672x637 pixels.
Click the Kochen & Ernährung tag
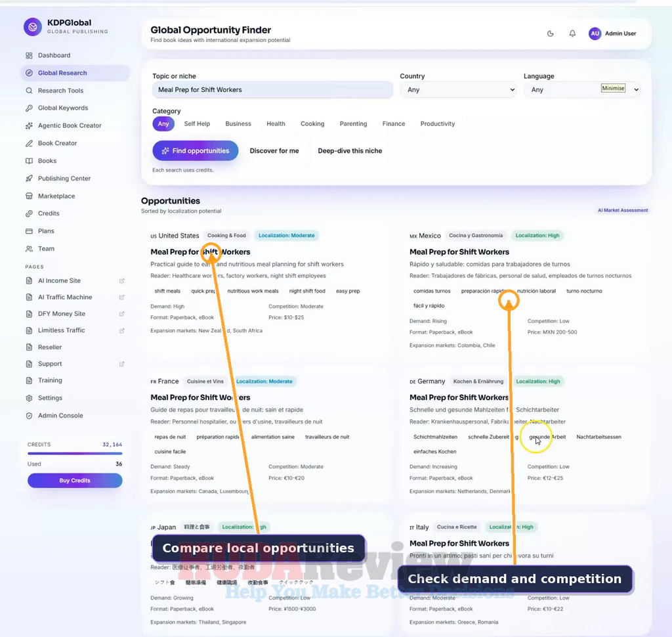point(478,382)
